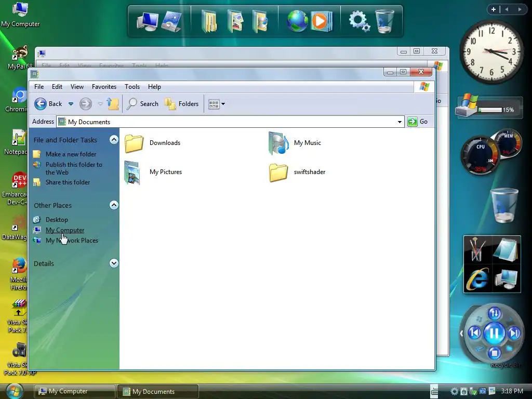
Task: Open the Favorites menu
Action: click(104, 87)
